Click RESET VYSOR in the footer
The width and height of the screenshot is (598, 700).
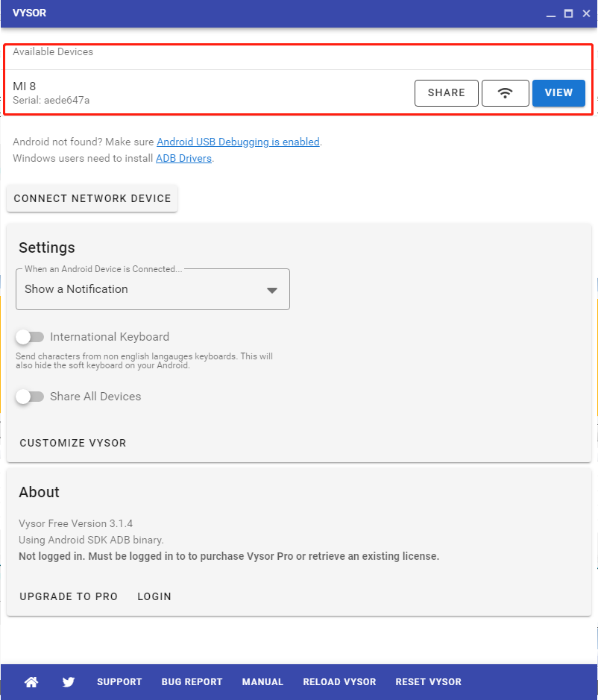(x=428, y=681)
